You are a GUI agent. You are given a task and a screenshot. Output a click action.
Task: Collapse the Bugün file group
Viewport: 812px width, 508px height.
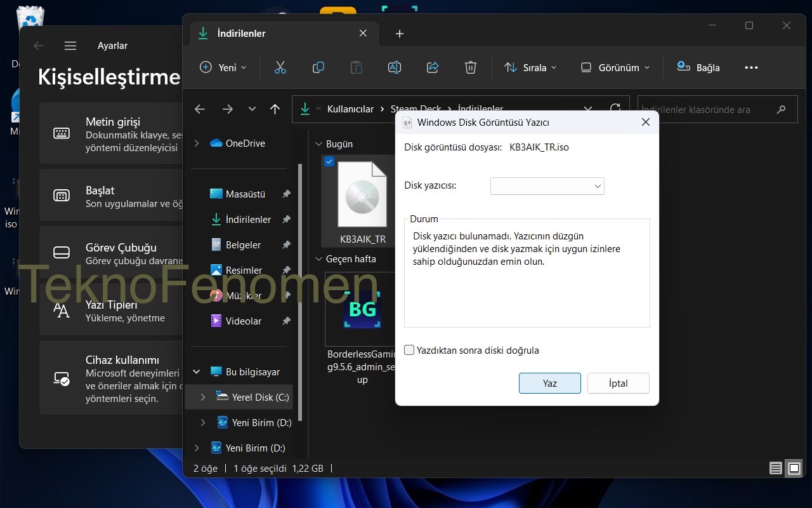(319, 144)
